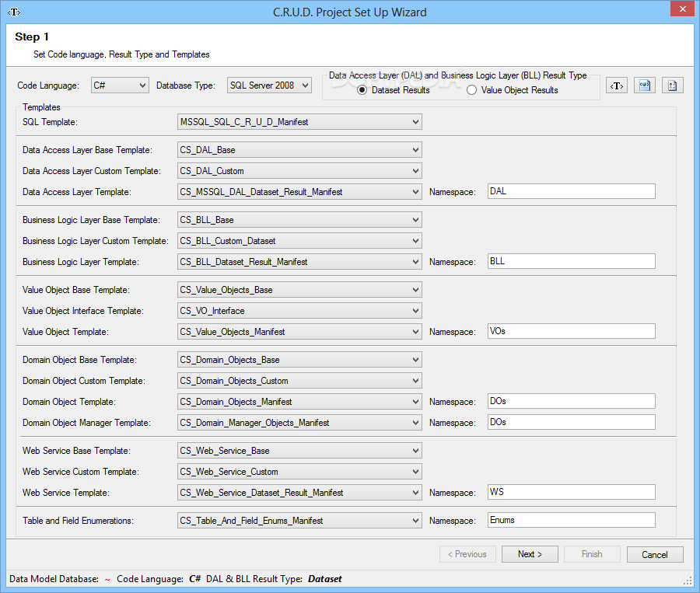
Task: Expand the Web Service Template dropdown
Action: coord(299,493)
